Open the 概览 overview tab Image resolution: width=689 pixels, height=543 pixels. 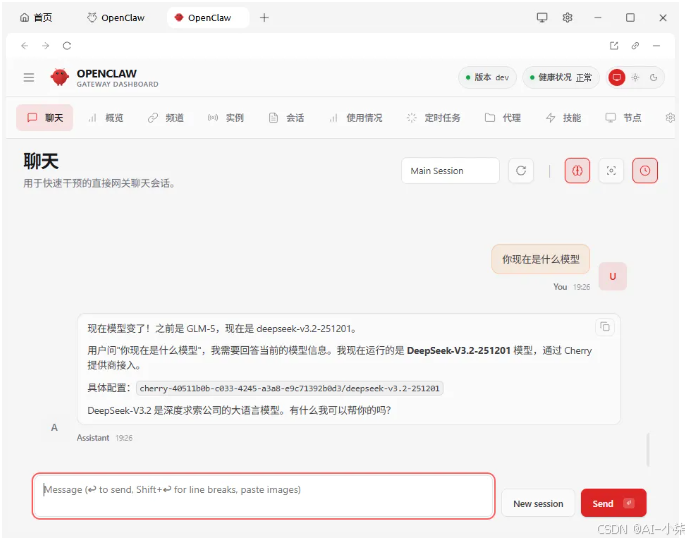pos(106,118)
